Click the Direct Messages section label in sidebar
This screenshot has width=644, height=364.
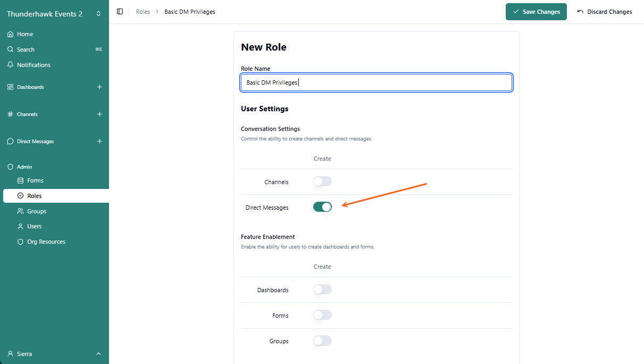click(36, 142)
